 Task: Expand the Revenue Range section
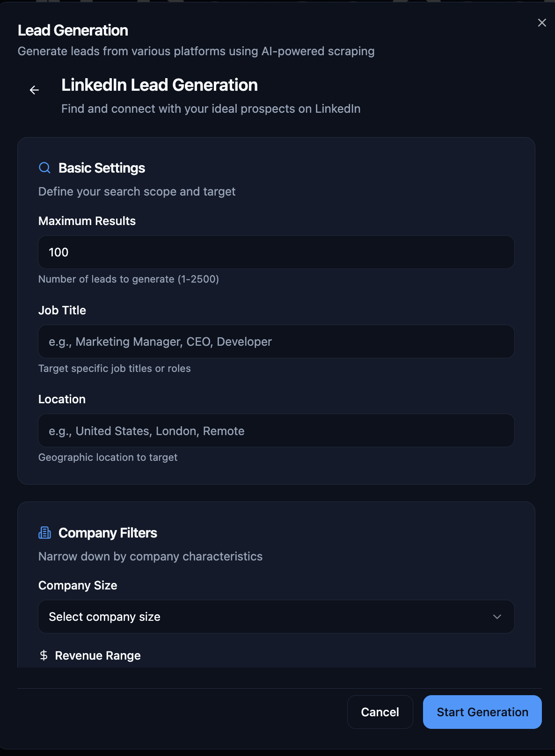pos(97,655)
